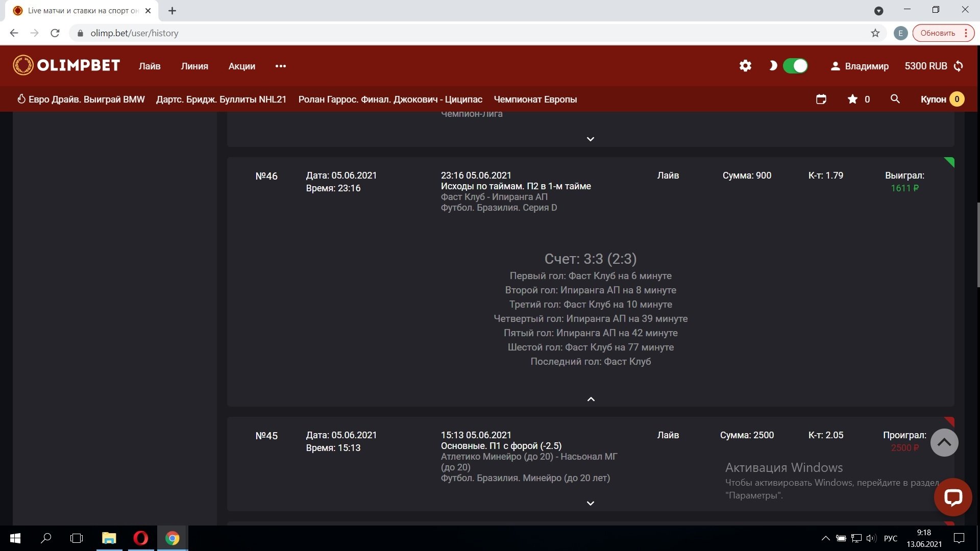
Task: Click the Olimpbet logo
Action: (66, 65)
